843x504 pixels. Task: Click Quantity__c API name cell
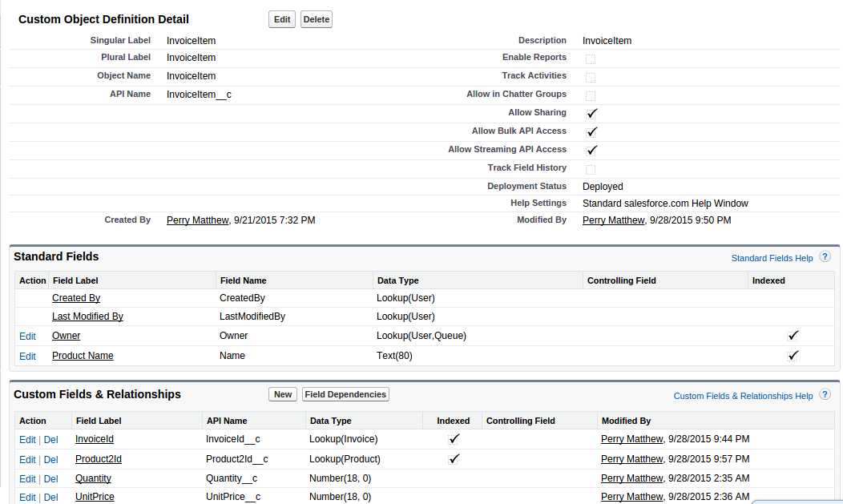tap(232, 478)
